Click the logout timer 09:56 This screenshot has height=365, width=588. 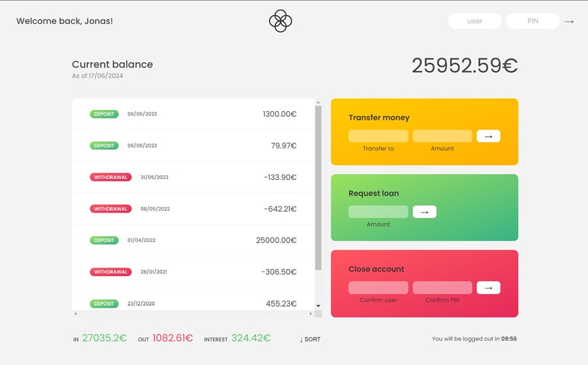click(509, 339)
